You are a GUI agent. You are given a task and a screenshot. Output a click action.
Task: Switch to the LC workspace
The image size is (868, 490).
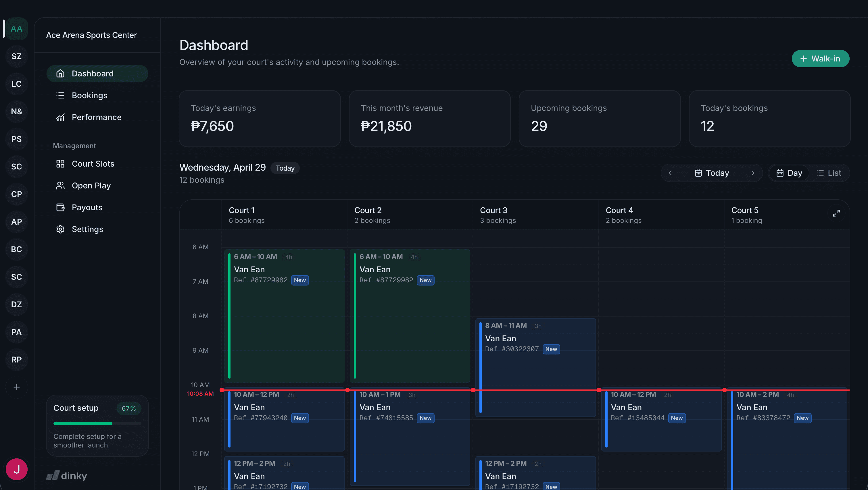pyautogui.click(x=16, y=84)
